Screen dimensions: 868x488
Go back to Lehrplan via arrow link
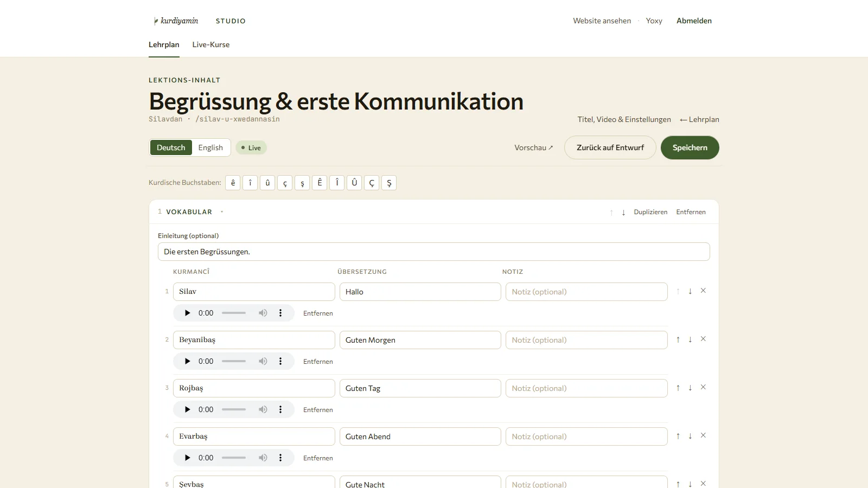(699, 119)
